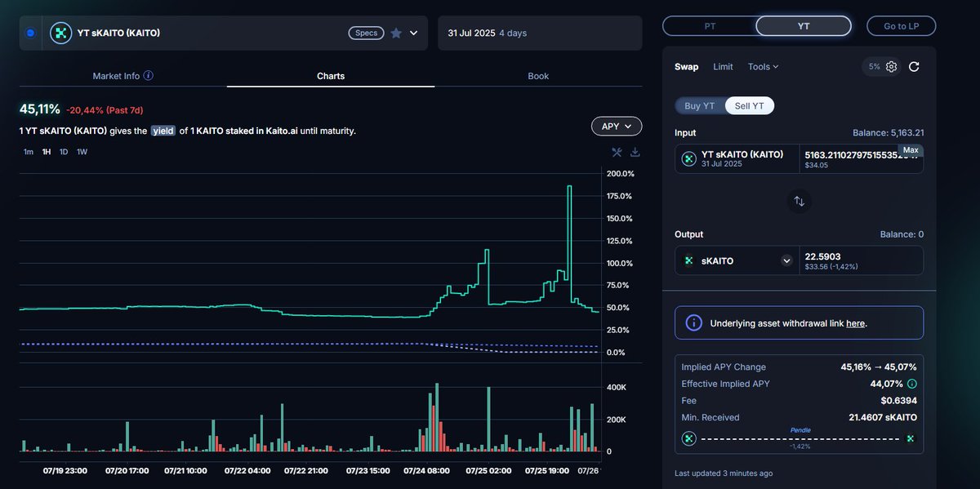
Task: Click the input YT sKAITO token icon
Action: pos(688,158)
